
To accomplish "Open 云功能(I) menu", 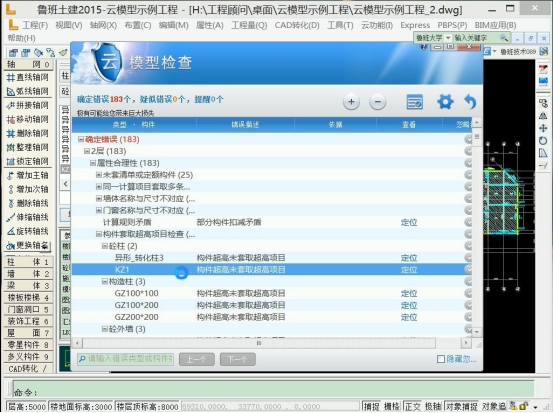I will point(377,25).
